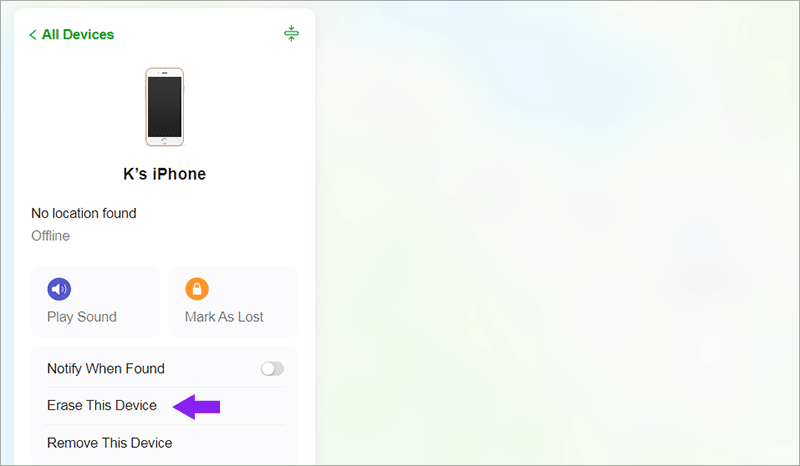Click the purple arrow pointing at Erase

pyautogui.click(x=196, y=407)
